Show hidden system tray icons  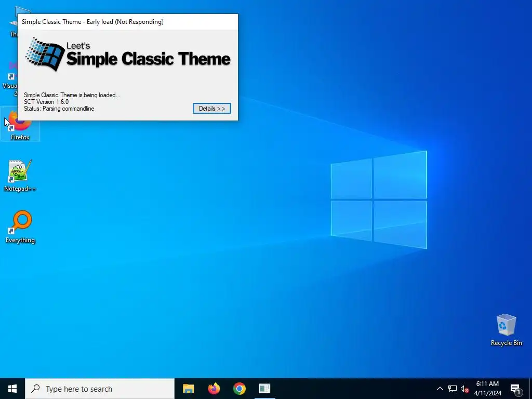click(440, 389)
